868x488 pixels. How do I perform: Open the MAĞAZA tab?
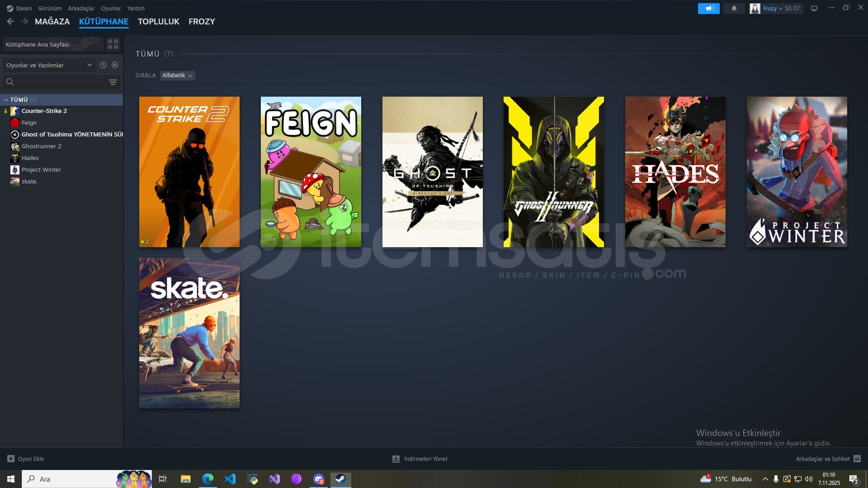point(52,21)
